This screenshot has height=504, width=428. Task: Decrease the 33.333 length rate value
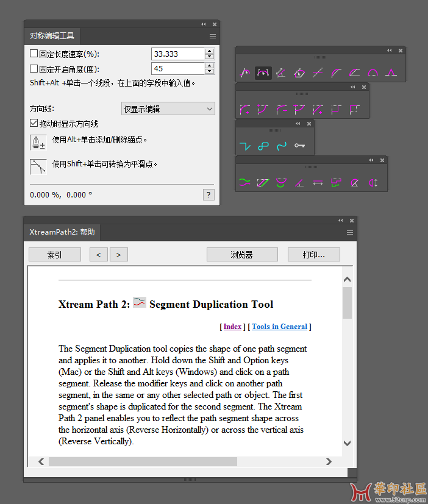pyautogui.click(x=210, y=57)
